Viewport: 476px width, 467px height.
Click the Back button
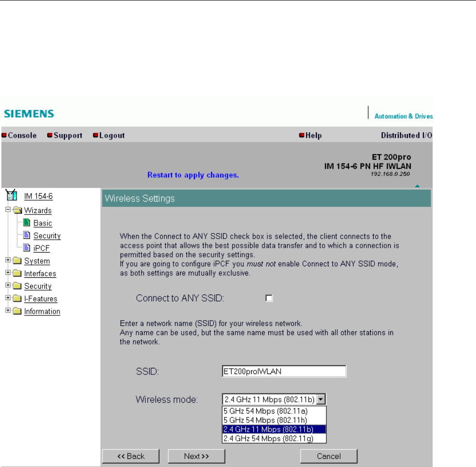pyautogui.click(x=131, y=456)
